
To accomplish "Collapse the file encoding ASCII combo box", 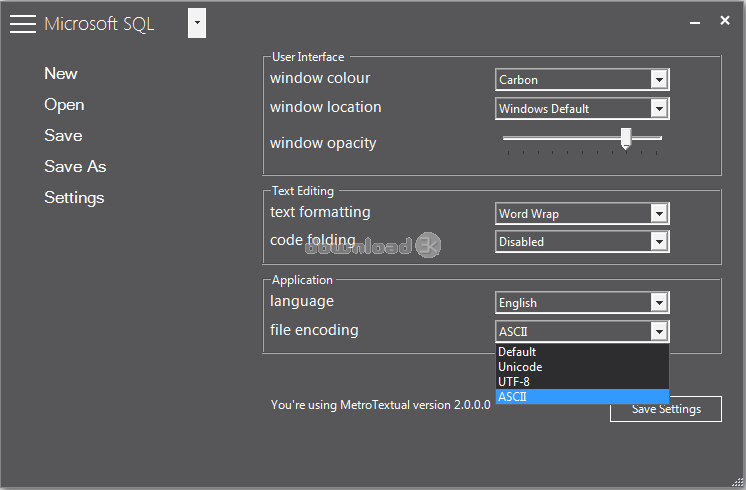I will [x=582, y=331].
